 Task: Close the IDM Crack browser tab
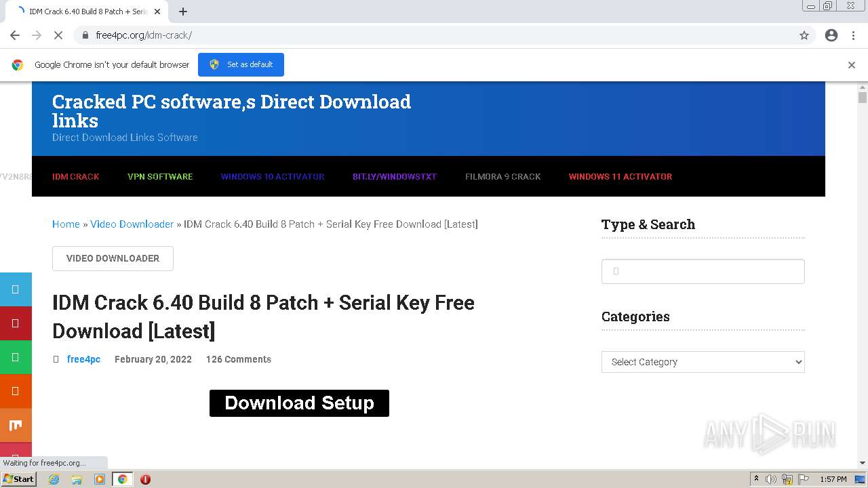[x=158, y=12]
